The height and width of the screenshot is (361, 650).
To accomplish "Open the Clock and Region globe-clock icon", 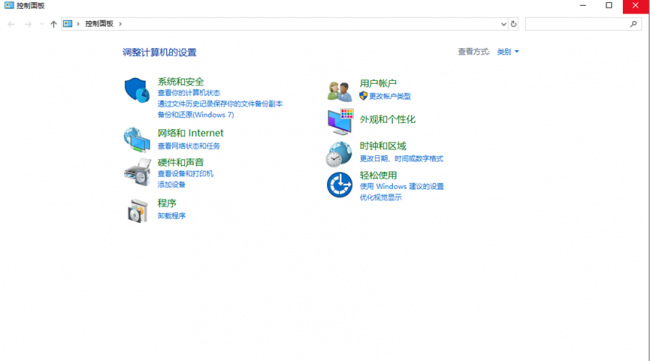I will click(339, 154).
